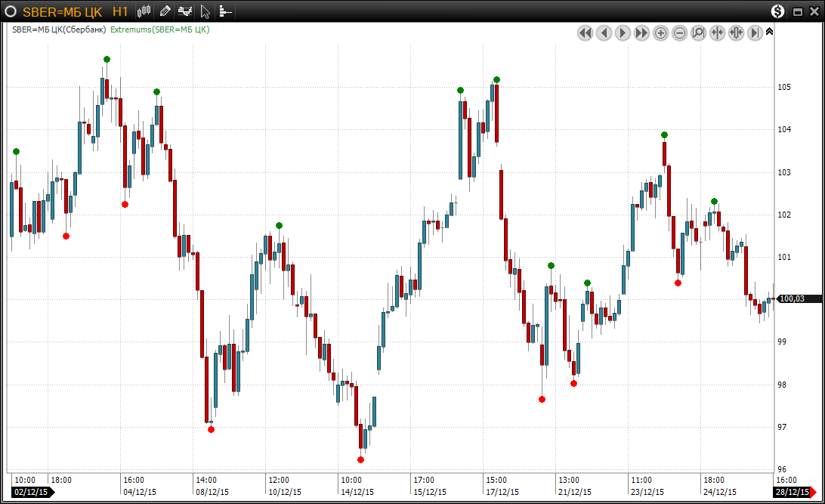Screen dimensions: 825x504
Task: Fit candles to chart width
Action: pos(736,32)
